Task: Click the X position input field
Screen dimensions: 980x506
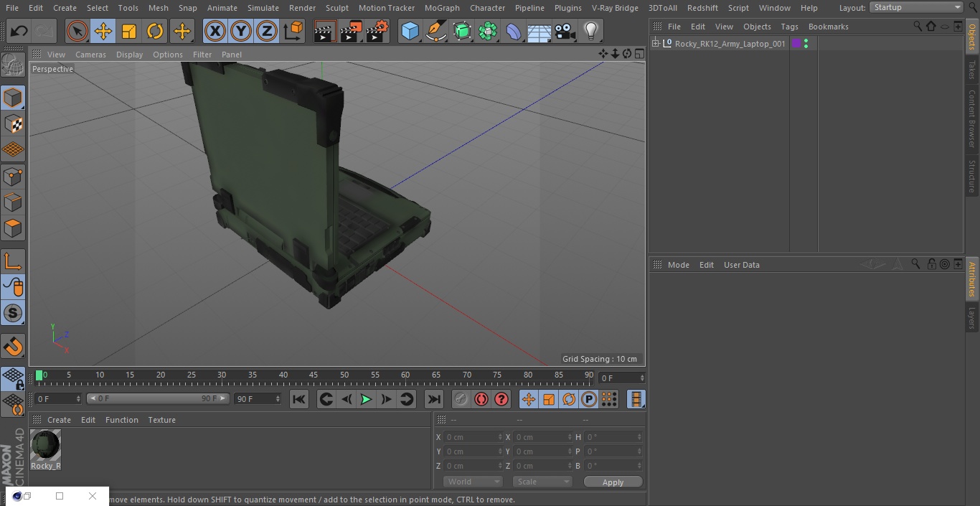Action: 473,437
